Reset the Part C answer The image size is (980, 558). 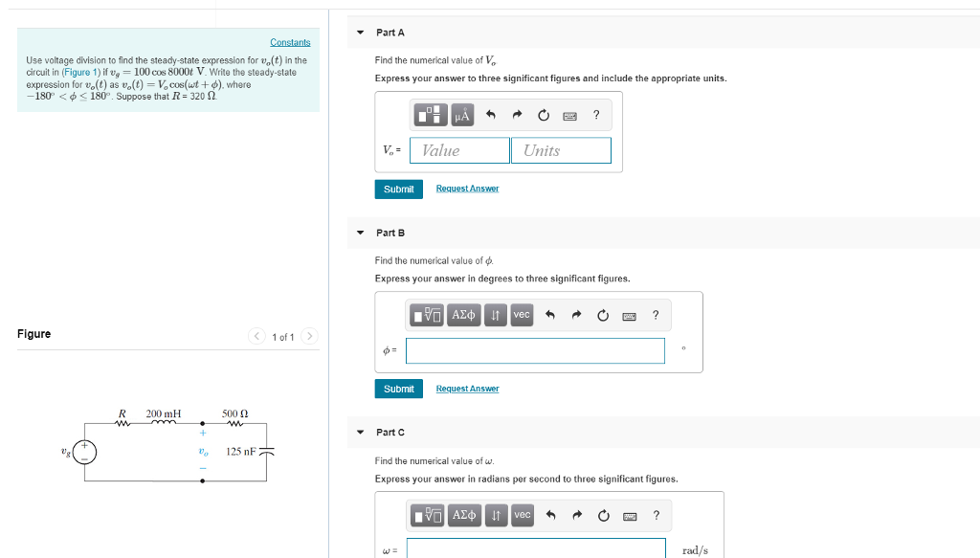click(x=604, y=516)
